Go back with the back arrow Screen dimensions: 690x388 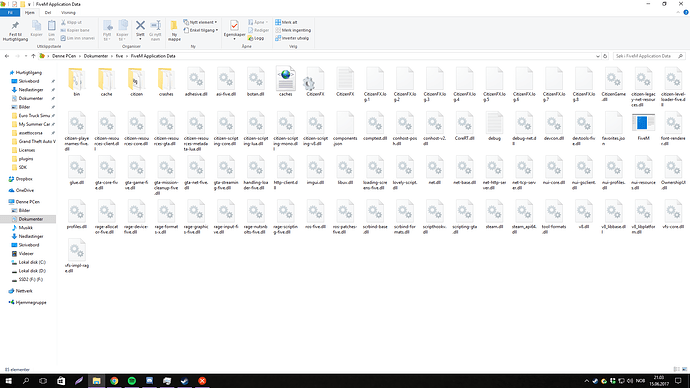[x=7, y=56]
